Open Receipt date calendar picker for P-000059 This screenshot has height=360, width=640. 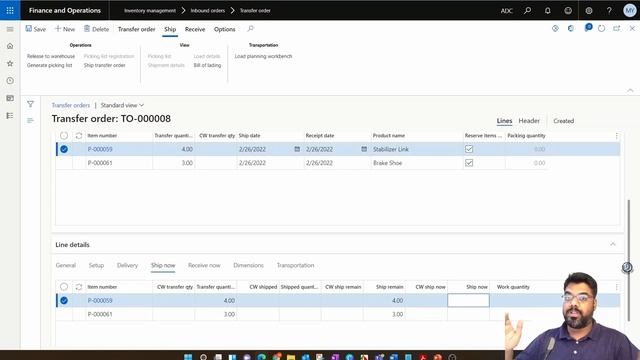[364, 149]
